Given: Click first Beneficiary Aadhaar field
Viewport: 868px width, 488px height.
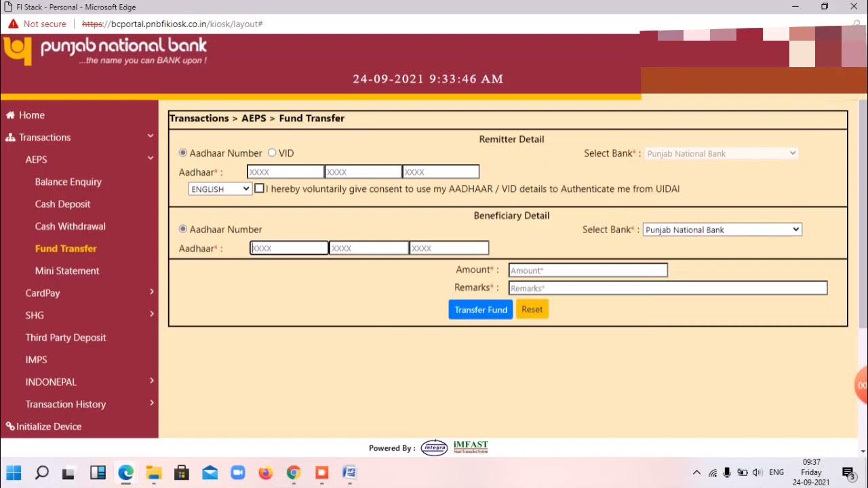Looking at the screenshot, I should click(289, 248).
